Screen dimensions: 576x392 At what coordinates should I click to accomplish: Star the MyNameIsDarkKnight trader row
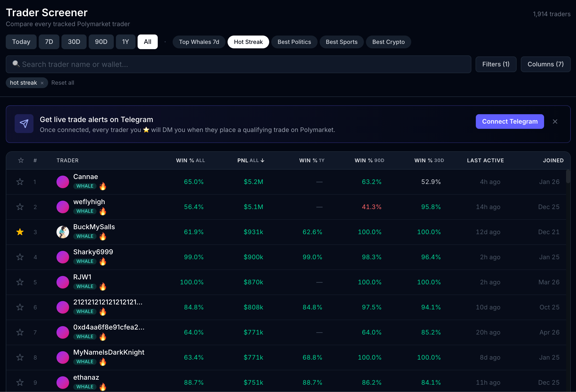(20, 357)
